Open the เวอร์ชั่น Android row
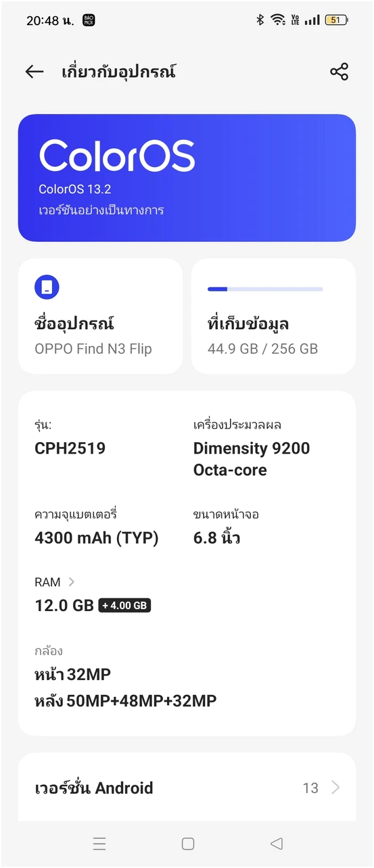 point(187,788)
